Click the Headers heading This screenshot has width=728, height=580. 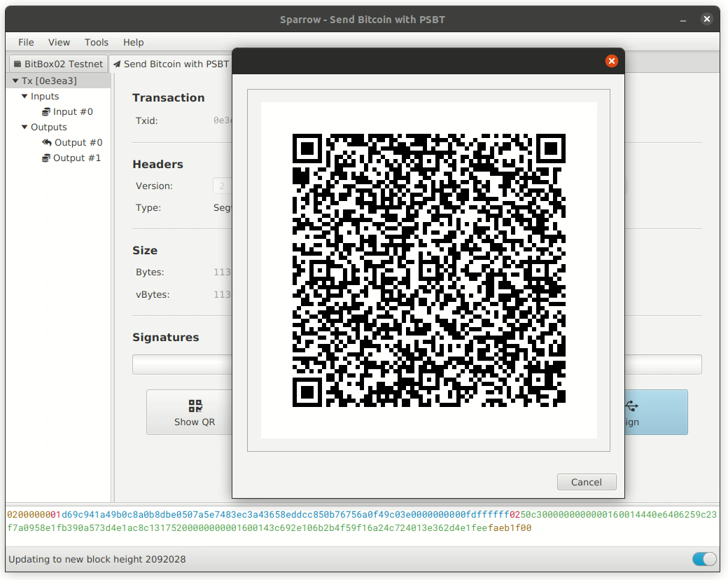click(x=158, y=164)
